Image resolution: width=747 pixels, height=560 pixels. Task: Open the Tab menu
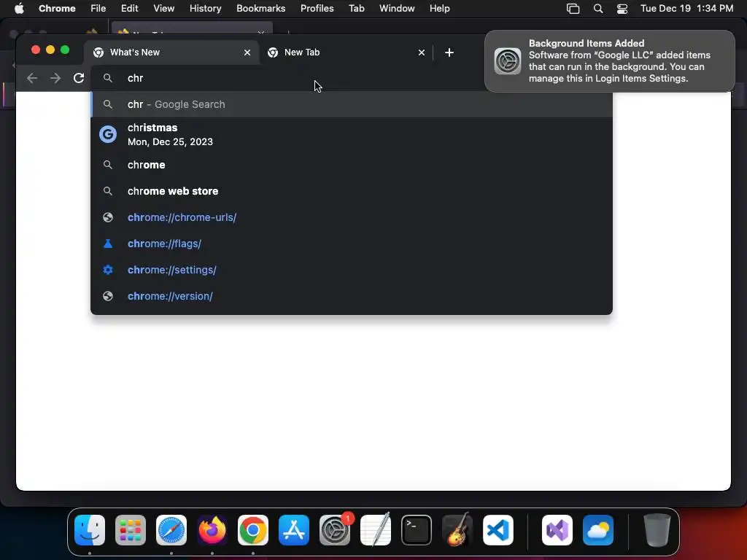356,9
